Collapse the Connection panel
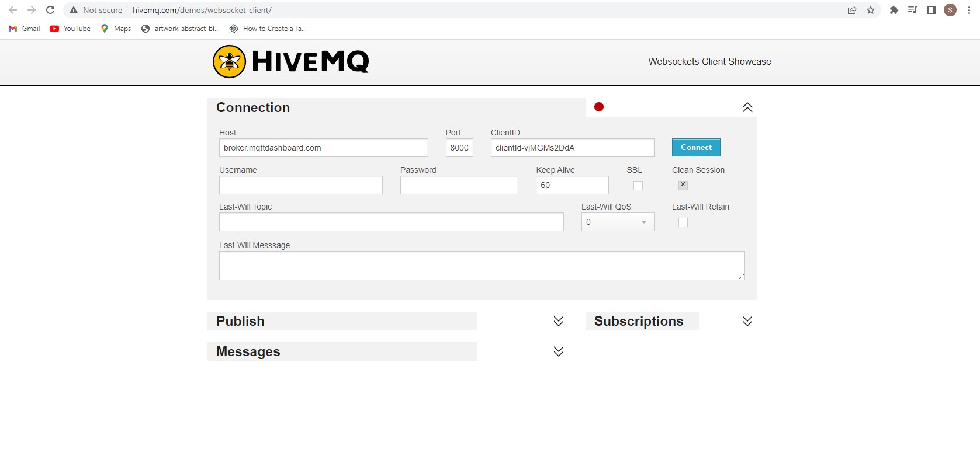This screenshot has width=980, height=453. pyautogui.click(x=747, y=107)
